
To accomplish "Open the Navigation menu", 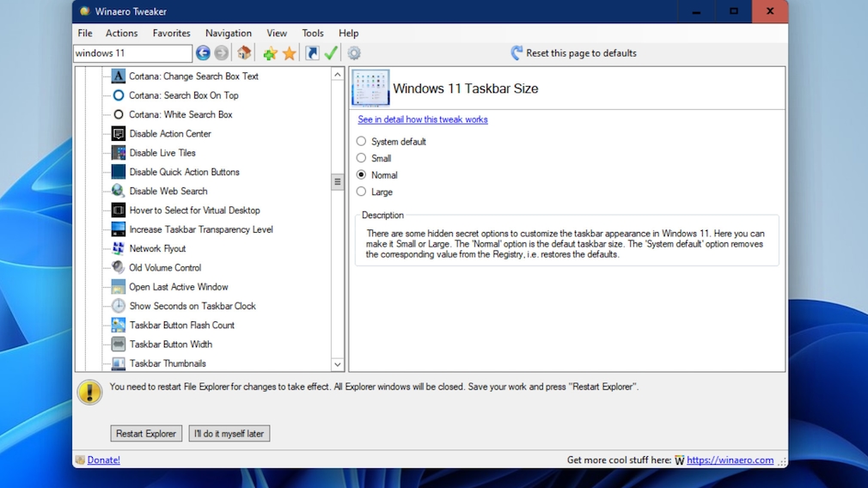I will click(228, 34).
